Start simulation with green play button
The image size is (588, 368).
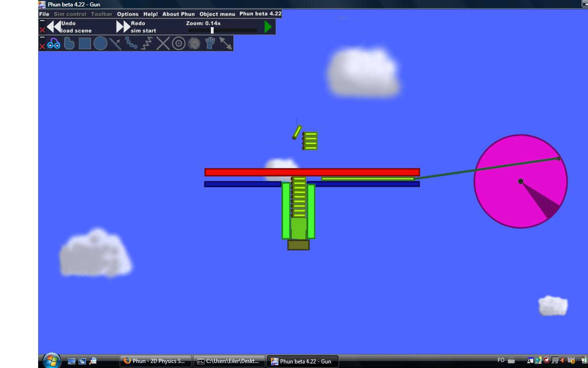pyautogui.click(x=268, y=27)
